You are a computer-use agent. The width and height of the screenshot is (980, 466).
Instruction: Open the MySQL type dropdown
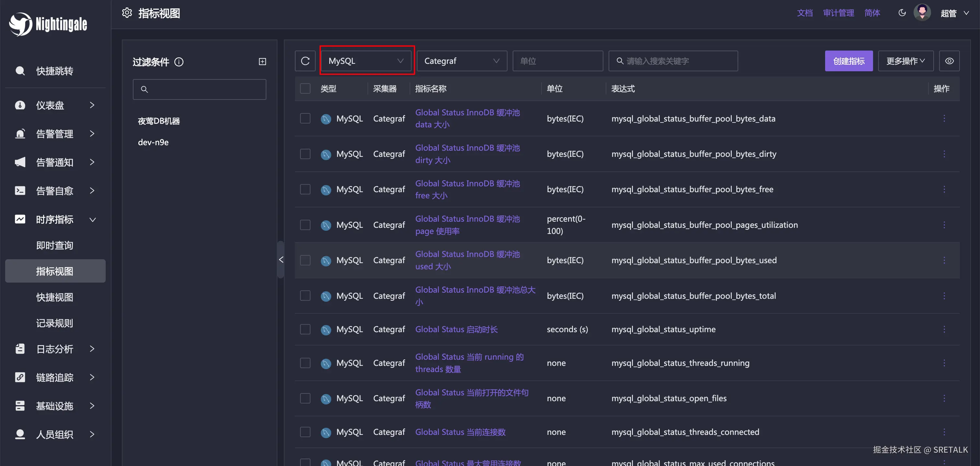tap(366, 61)
